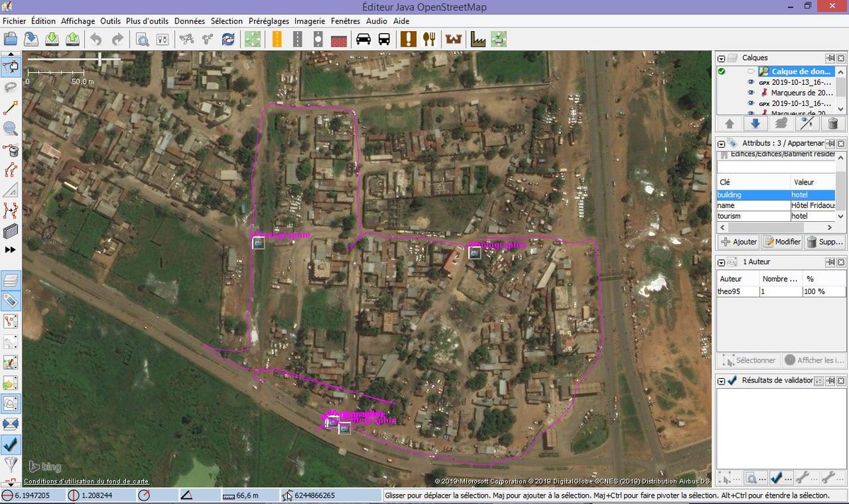Click the Modifier button

(x=782, y=242)
